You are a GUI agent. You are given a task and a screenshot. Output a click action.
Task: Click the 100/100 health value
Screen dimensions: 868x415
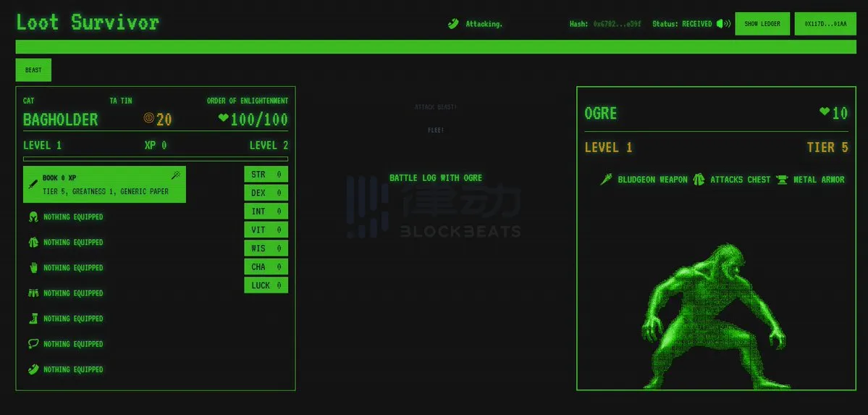259,119
